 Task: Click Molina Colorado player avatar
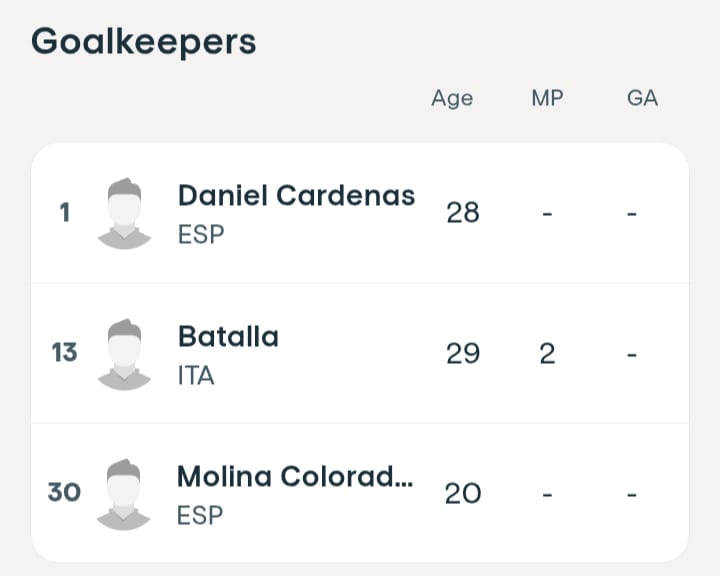(124, 493)
